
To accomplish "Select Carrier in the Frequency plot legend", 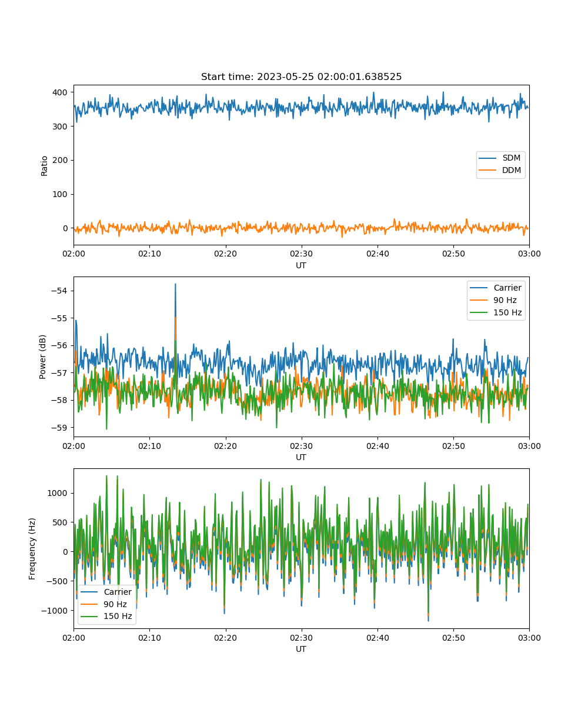I will [118, 592].
